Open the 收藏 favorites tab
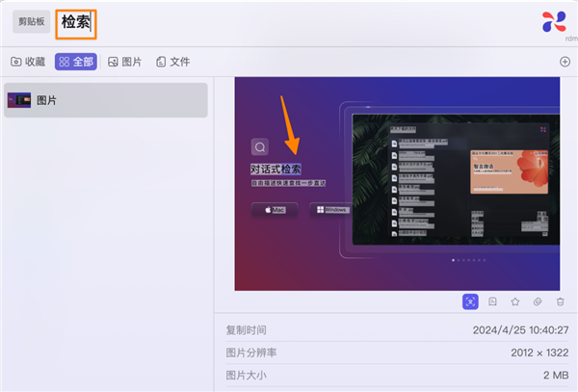The width and height of the screenshot is (578, 392). pos(29,62)
